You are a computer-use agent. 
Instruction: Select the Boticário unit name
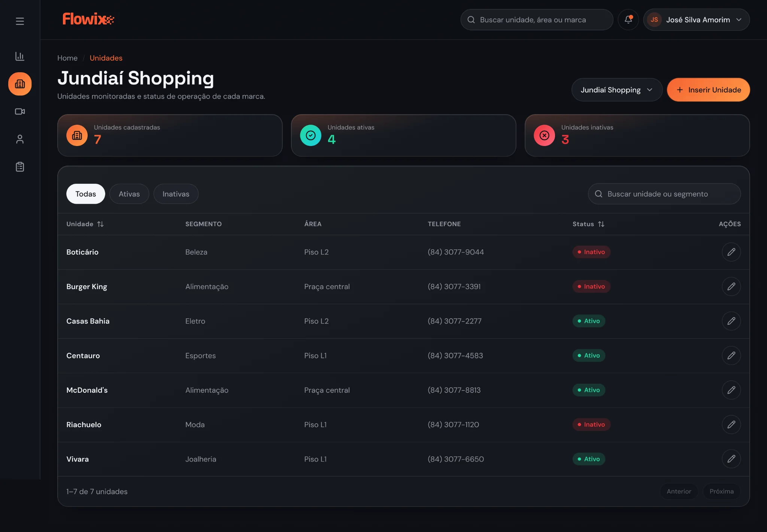(x=82, y=252)
